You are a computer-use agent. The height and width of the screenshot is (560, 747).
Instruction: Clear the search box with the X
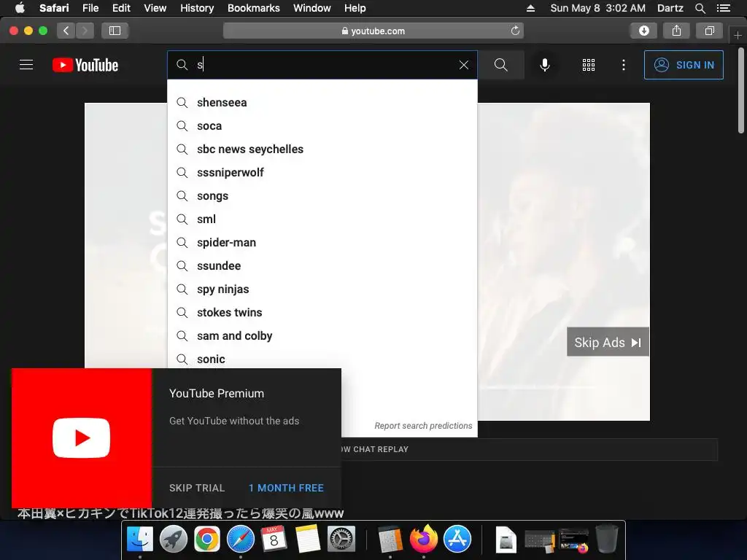(463, 65)
